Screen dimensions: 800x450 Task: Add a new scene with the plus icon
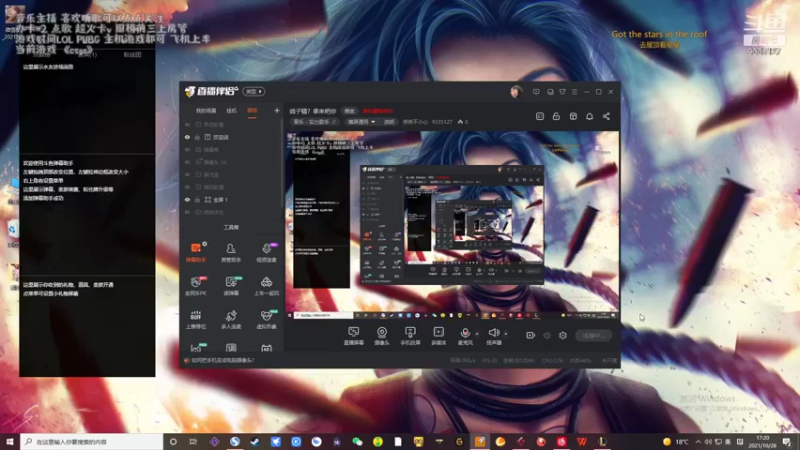point(277,110)
